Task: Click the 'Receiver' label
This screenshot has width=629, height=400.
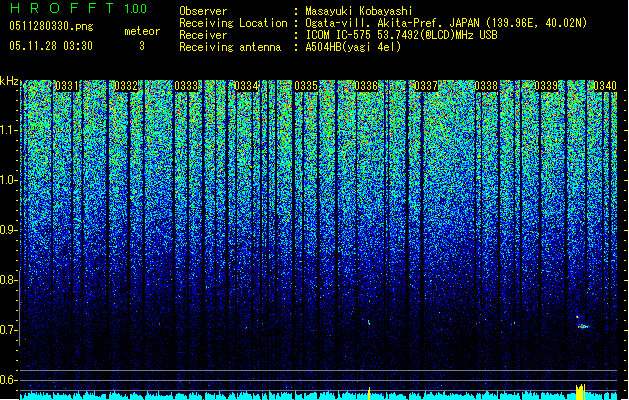Action: 203,35
